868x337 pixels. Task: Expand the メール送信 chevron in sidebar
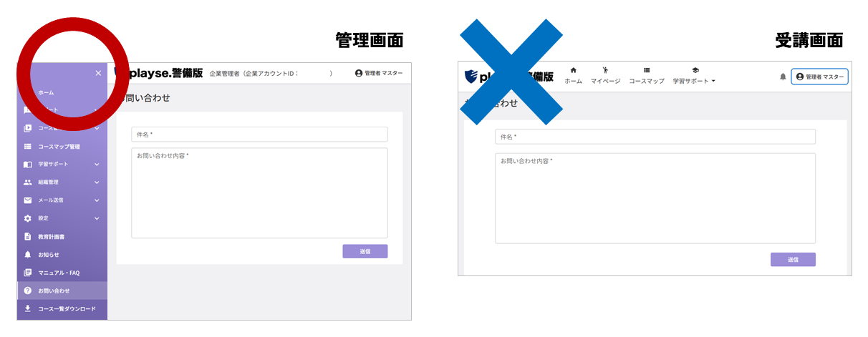pyautogui.click(x=97, y=200)
